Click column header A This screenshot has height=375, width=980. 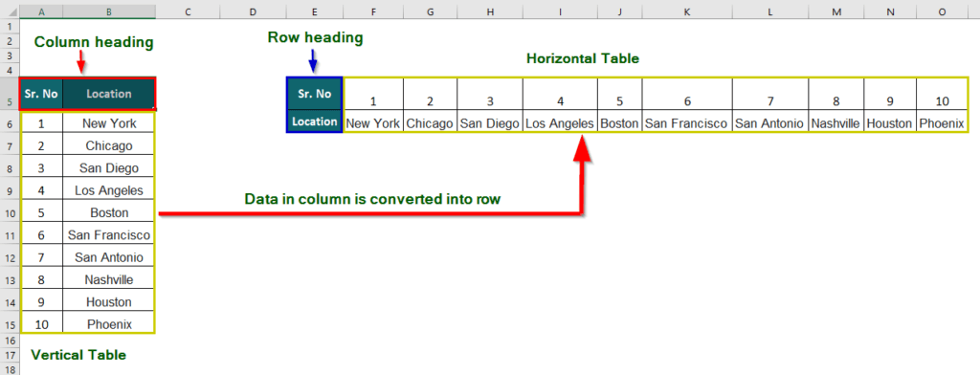41,11
